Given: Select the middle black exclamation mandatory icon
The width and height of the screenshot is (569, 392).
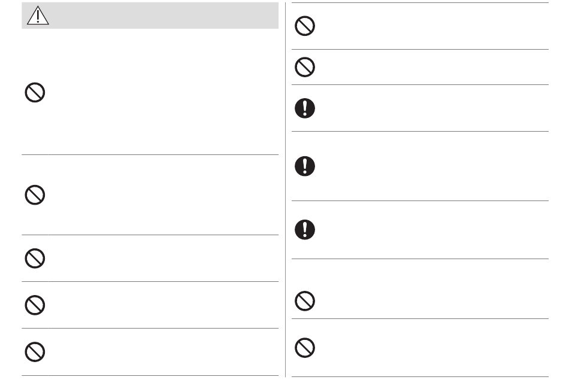Looking at the screenshot, I should click(x=305, y=166).
